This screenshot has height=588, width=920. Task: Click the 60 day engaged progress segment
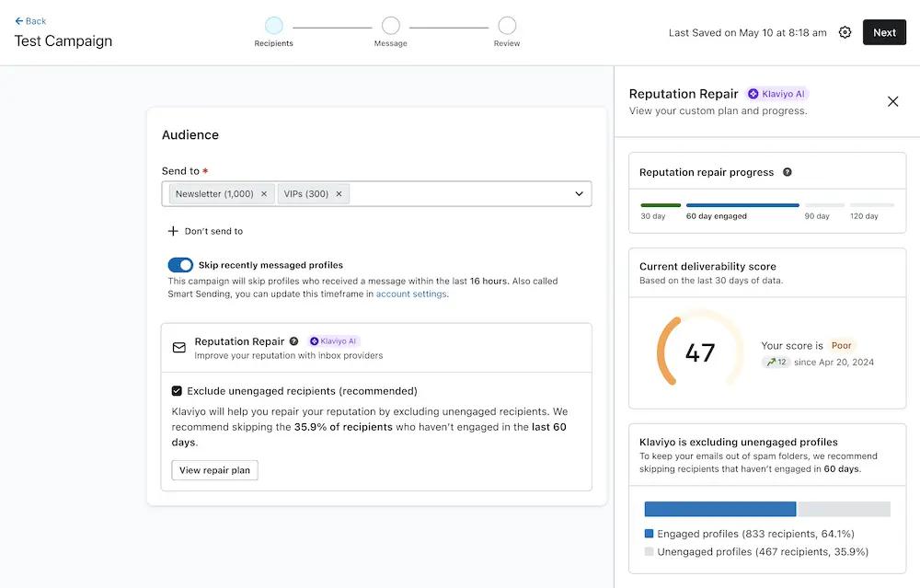point(742,206)
